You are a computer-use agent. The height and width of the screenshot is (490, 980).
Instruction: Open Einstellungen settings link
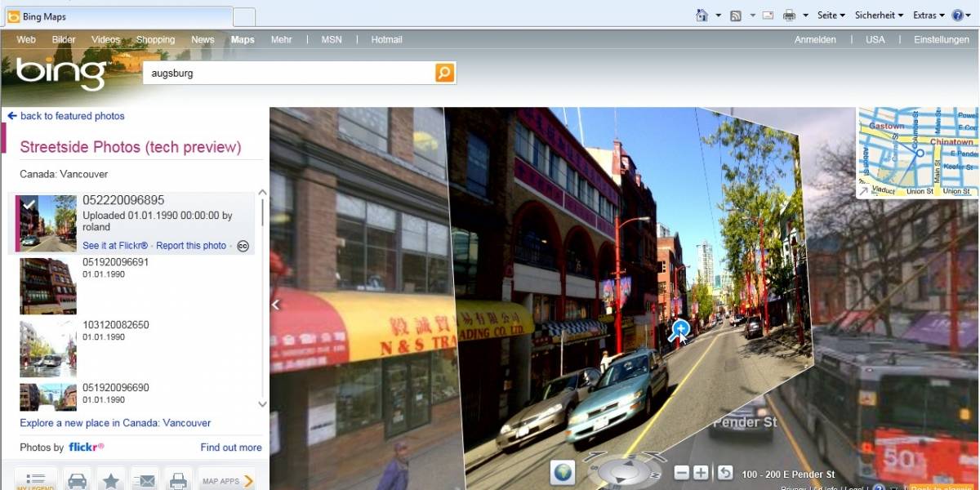[942, 39]
